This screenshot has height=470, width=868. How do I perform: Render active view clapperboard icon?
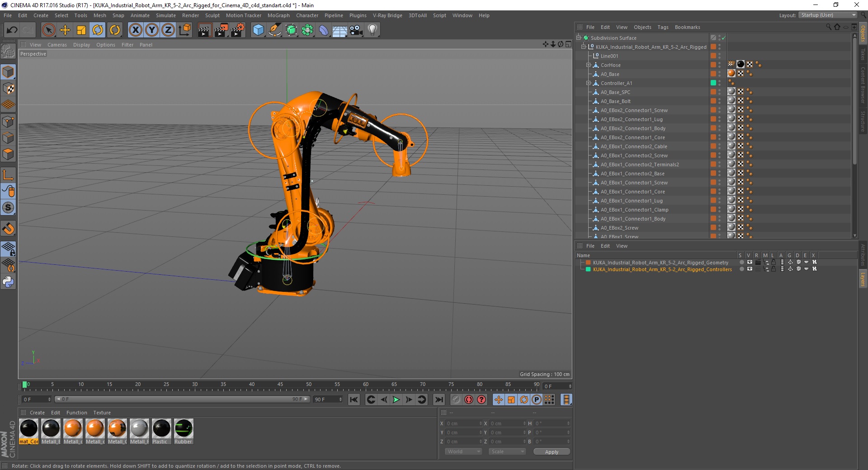[204, 30]
